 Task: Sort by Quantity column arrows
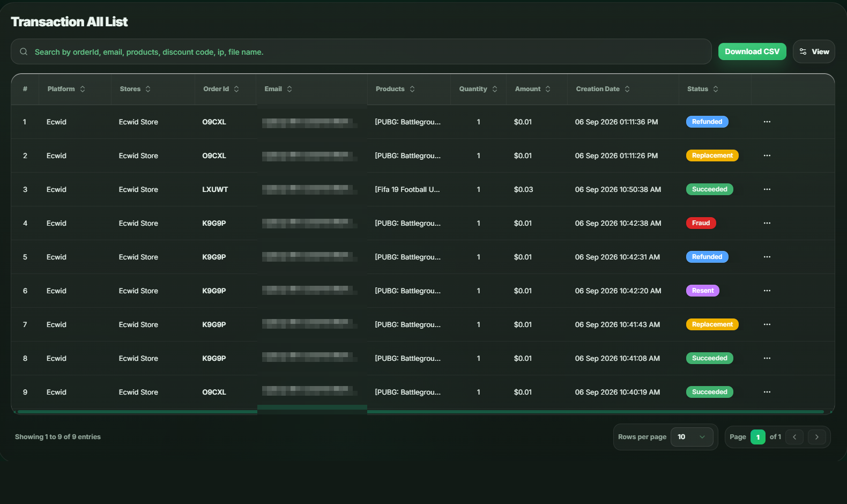point(495,89)
